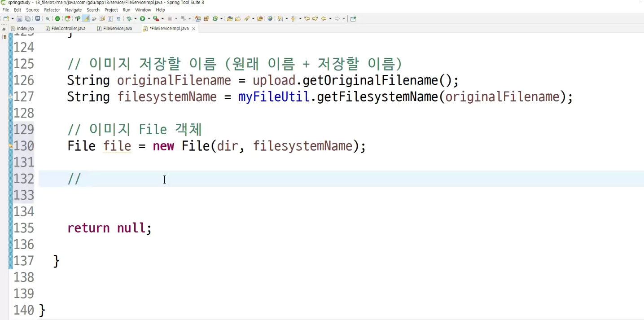Image resolution: width=644 pixels, height=320 pixels.
Task: Open the File menu
Action: (x=6, y=10)
